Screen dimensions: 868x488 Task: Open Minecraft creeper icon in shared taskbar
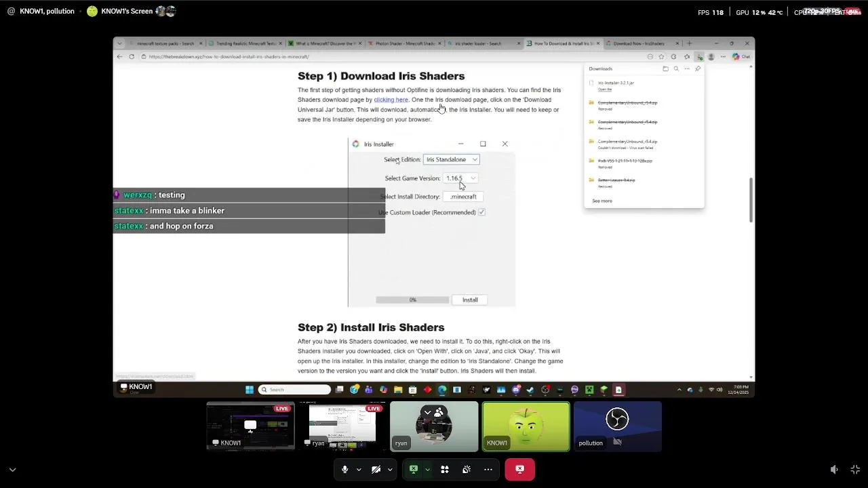(x=589, y=390)
